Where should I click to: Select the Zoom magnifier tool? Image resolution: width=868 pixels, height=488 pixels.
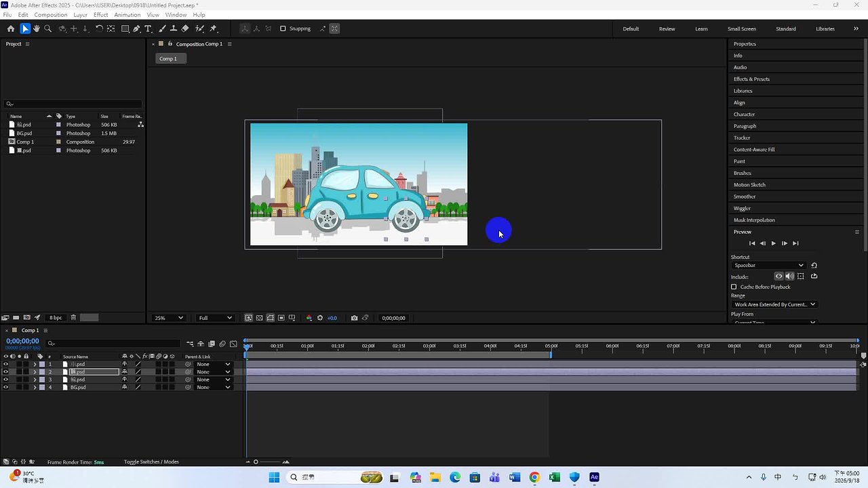47,28
